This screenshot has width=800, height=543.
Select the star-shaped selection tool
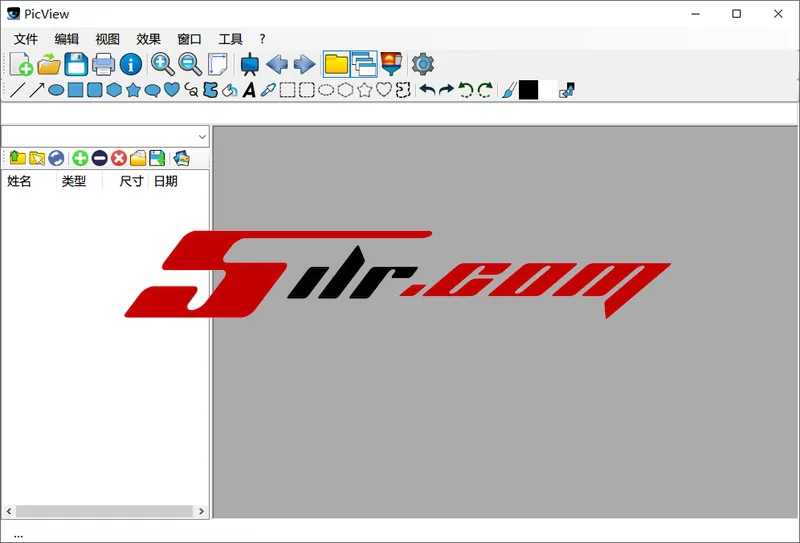[x=364, y=90]
